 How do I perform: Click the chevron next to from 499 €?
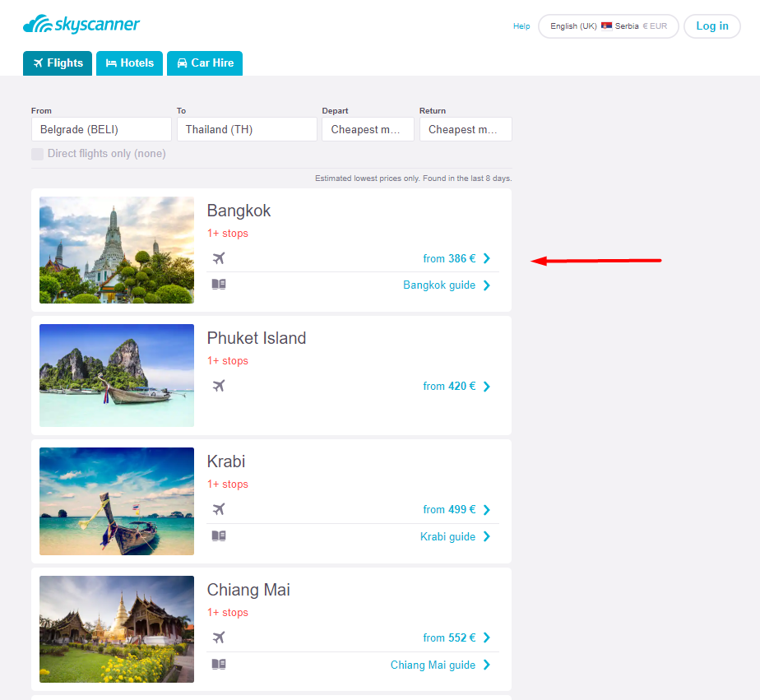pos(487,510)
